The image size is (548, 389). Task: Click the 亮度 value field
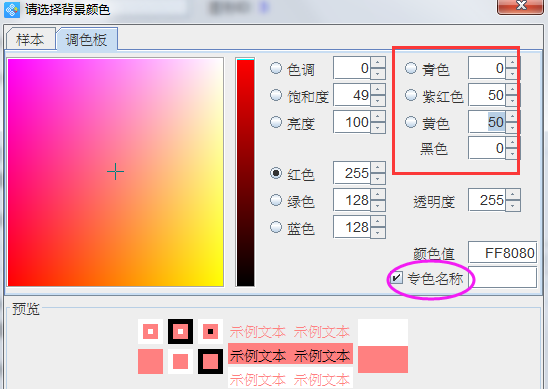pos(352,122)
